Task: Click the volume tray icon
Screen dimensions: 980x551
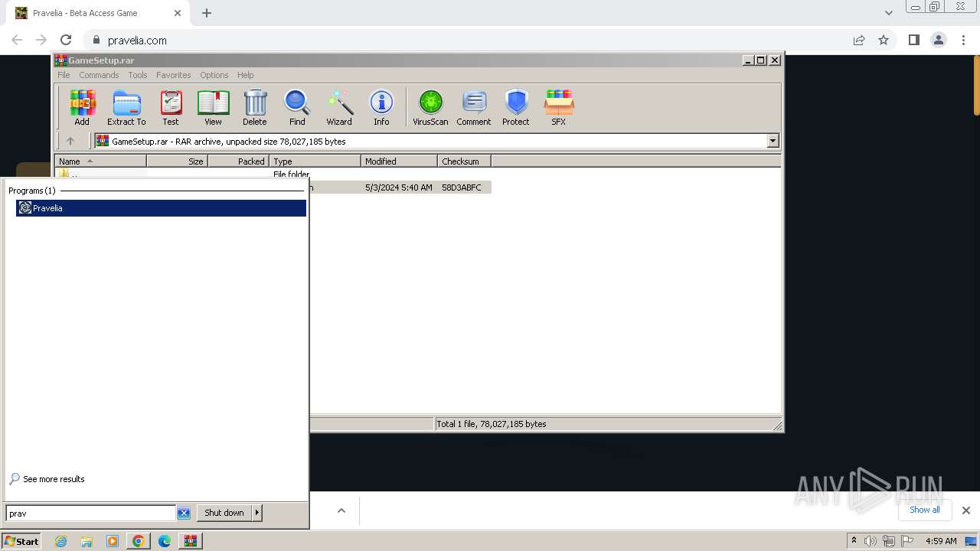Action: click(871, 541)
